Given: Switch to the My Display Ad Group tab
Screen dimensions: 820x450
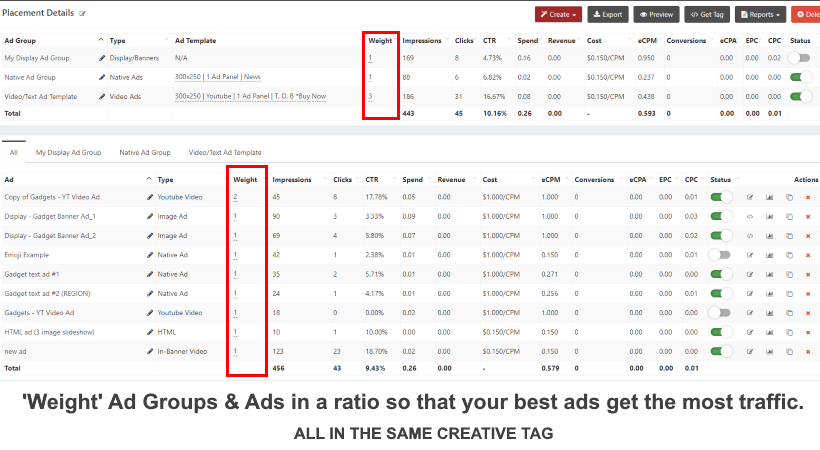Looking at the screenshot, I should tap(69, 153).
